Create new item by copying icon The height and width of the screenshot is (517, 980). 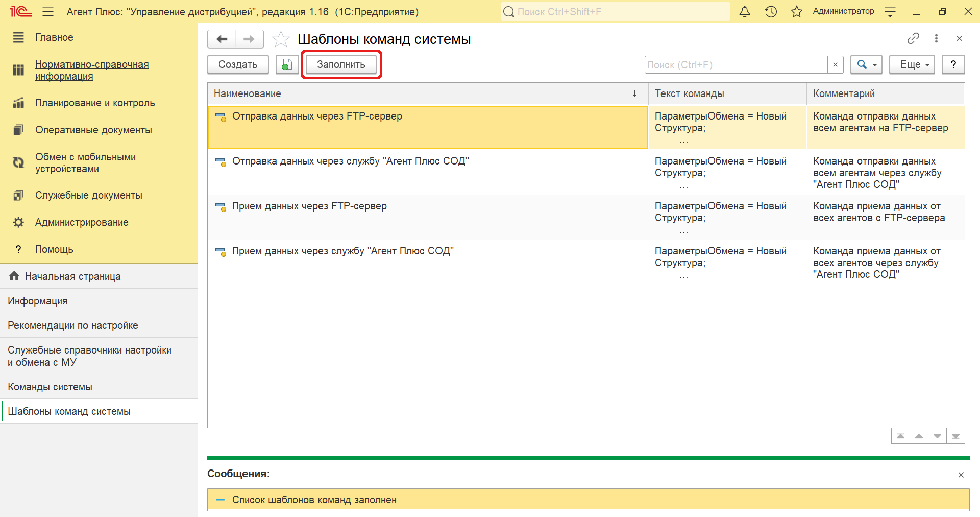point(287,64)
